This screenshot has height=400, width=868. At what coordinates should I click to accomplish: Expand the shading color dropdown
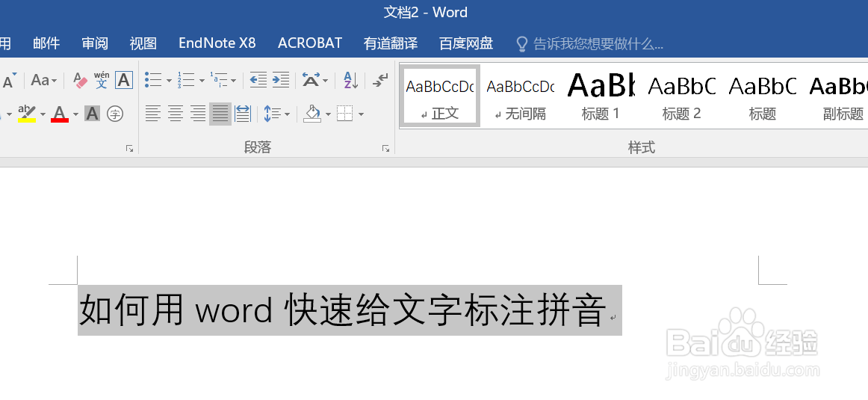(x=328, y=114)
